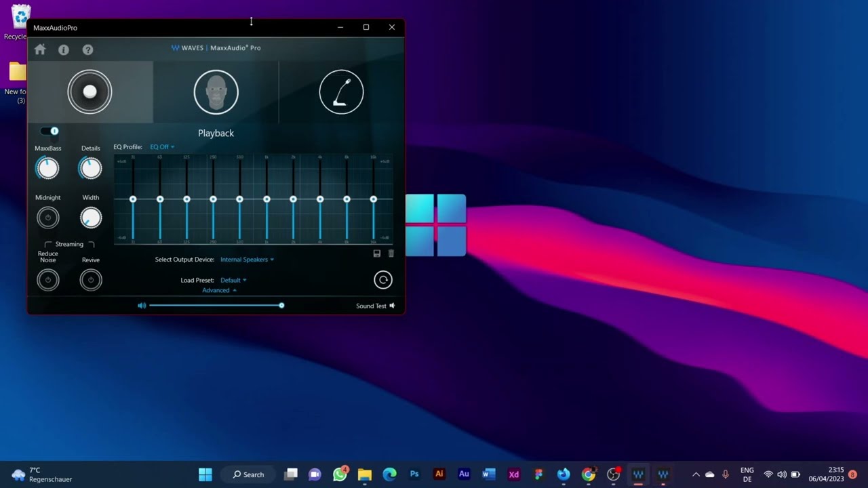868x488 pixels.
Task: Open Adobe XD from the taskbar
Action: [x=514, y=474]
